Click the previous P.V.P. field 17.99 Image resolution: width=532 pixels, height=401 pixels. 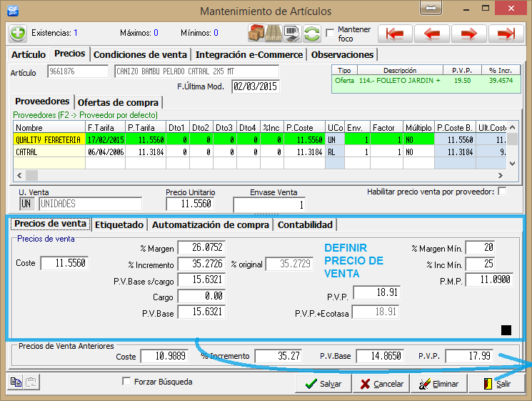[x=469, y=356]
